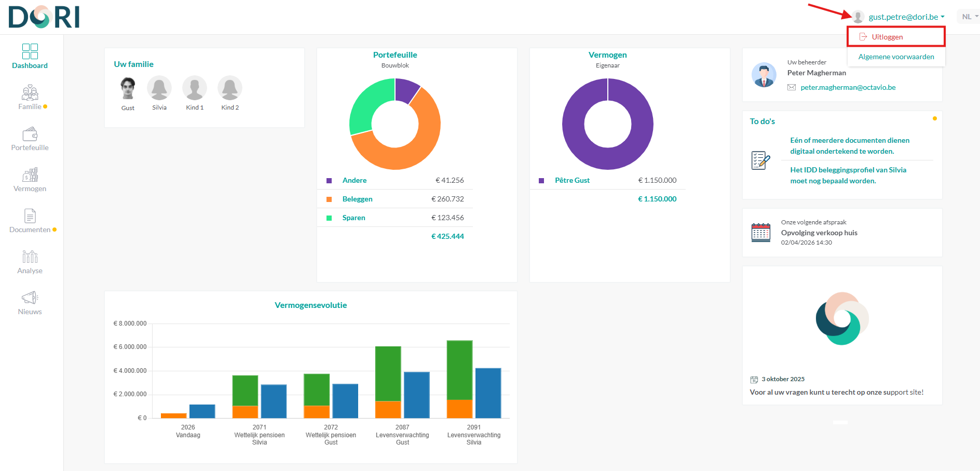Open the Beleggen portfolio category link

click(x=357, y=199)
